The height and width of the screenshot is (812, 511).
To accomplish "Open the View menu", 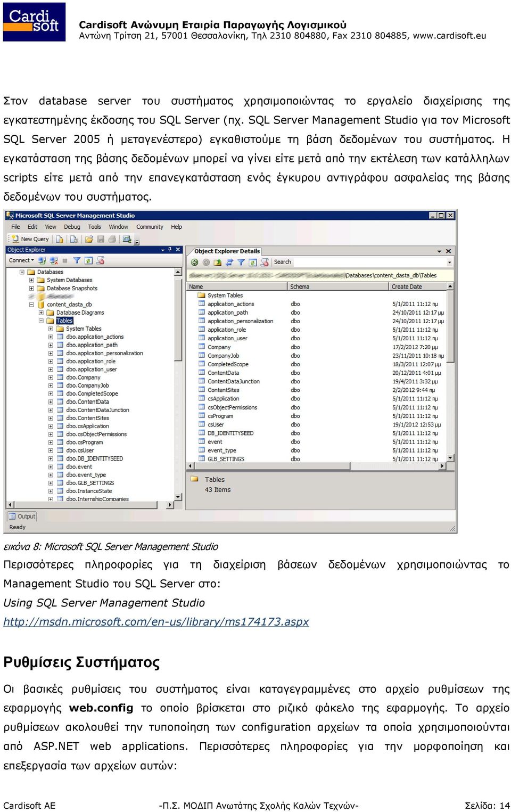I will tap(51, 227).
